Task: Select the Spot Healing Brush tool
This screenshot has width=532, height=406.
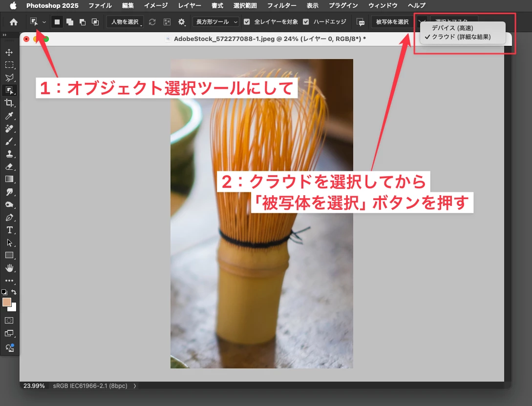Action: (9, 128)
